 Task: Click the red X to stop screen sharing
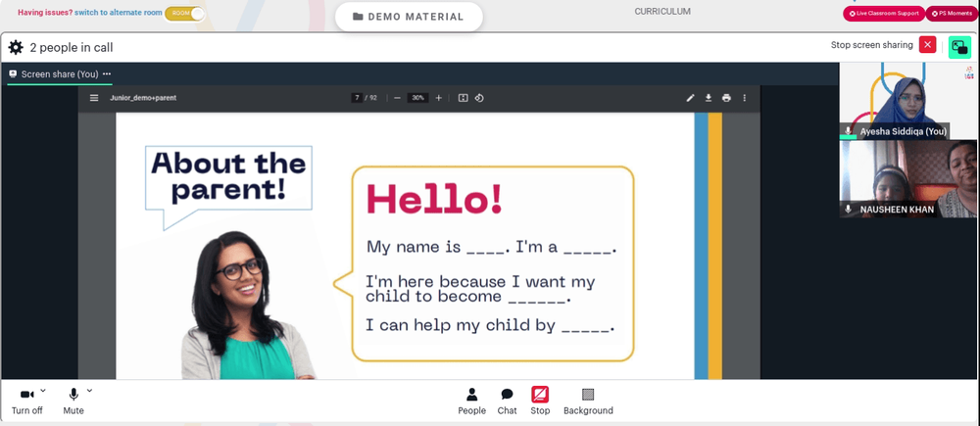point(927,45)
